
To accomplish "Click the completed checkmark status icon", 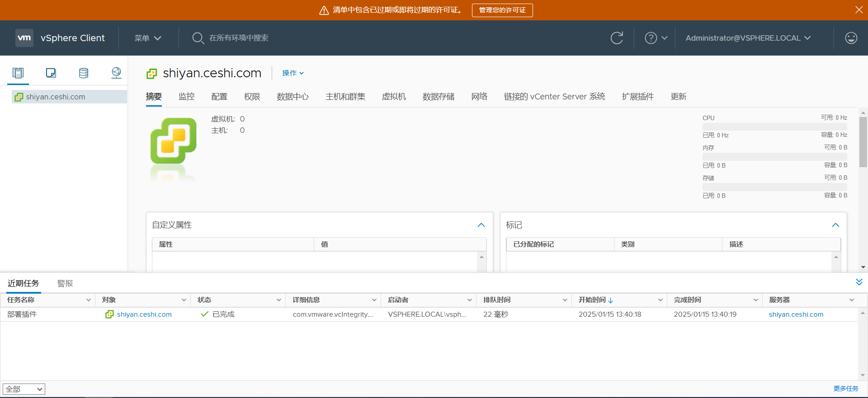I will coord(205,314).
